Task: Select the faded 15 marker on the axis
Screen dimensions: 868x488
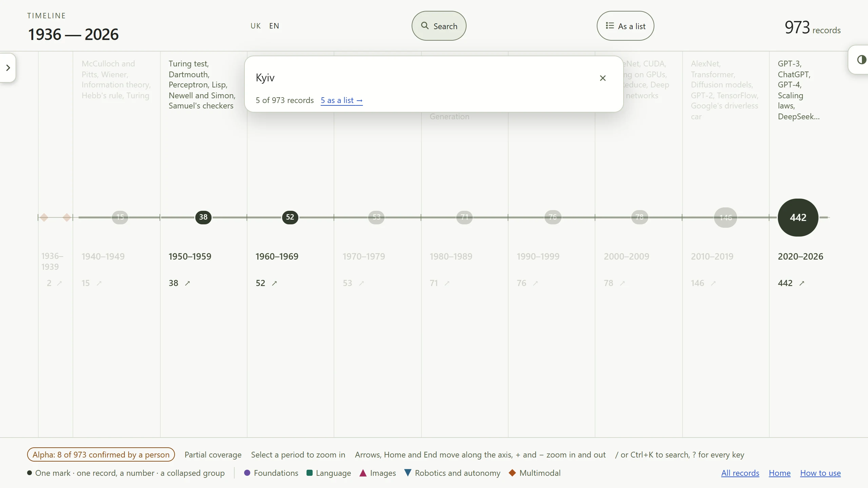Action: (120, 217)
